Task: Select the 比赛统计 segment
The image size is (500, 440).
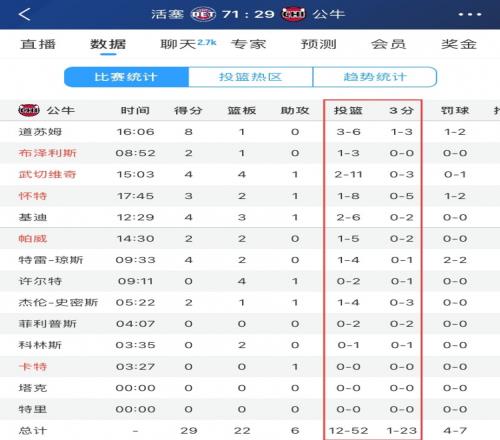Action: 126,77
